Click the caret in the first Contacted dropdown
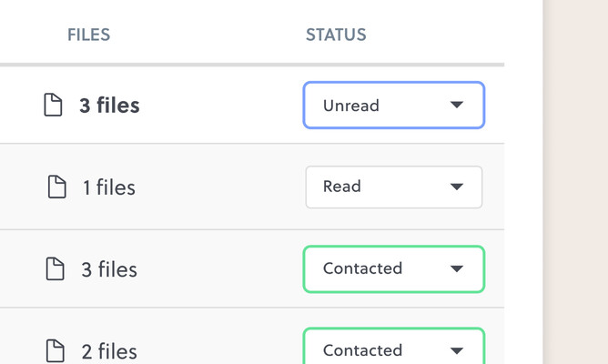608x364 pixels. tap(457, 268)
